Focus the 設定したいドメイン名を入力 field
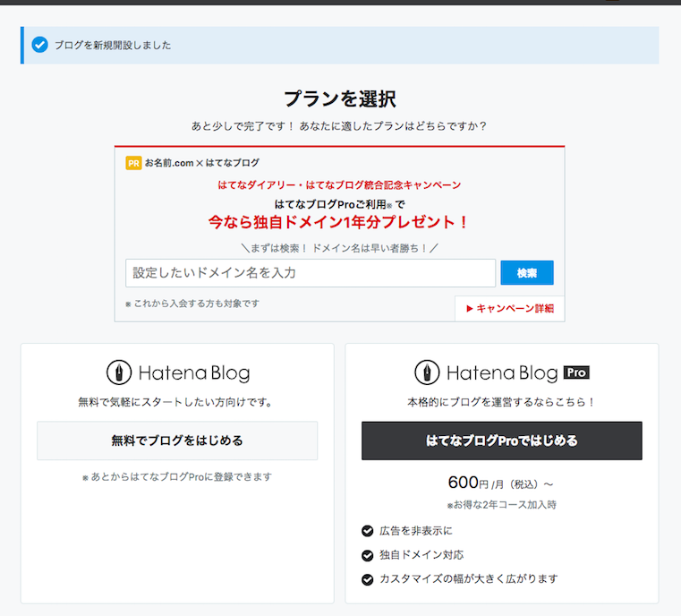 [x=311, y=273]
